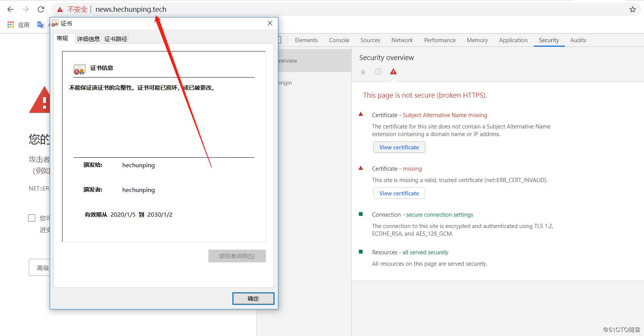
Task: Click the URL news.hechunping.tech in the address bar
Action: pyautogui.click(x=131, y=9)
